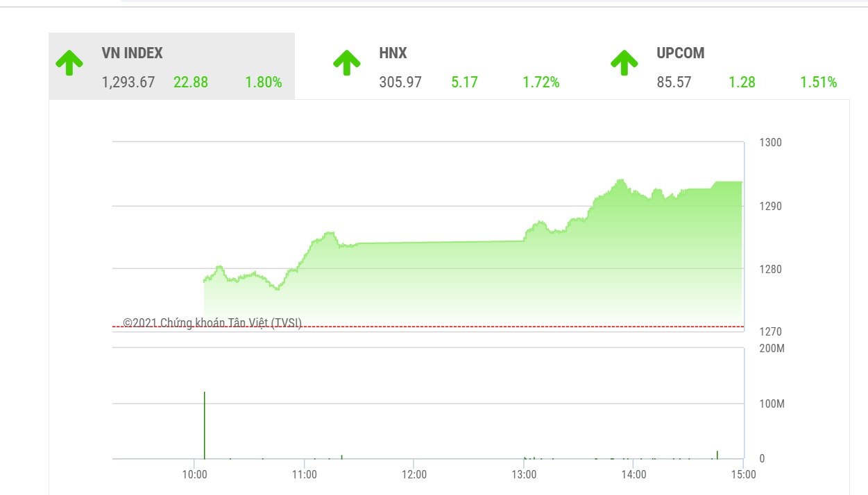Click the 1300 price axis label

[x=770, y=143]
